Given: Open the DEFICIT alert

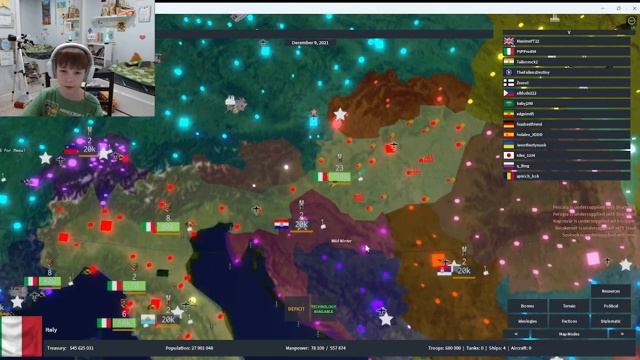Looking at the screenshot, I should point(296,309).
